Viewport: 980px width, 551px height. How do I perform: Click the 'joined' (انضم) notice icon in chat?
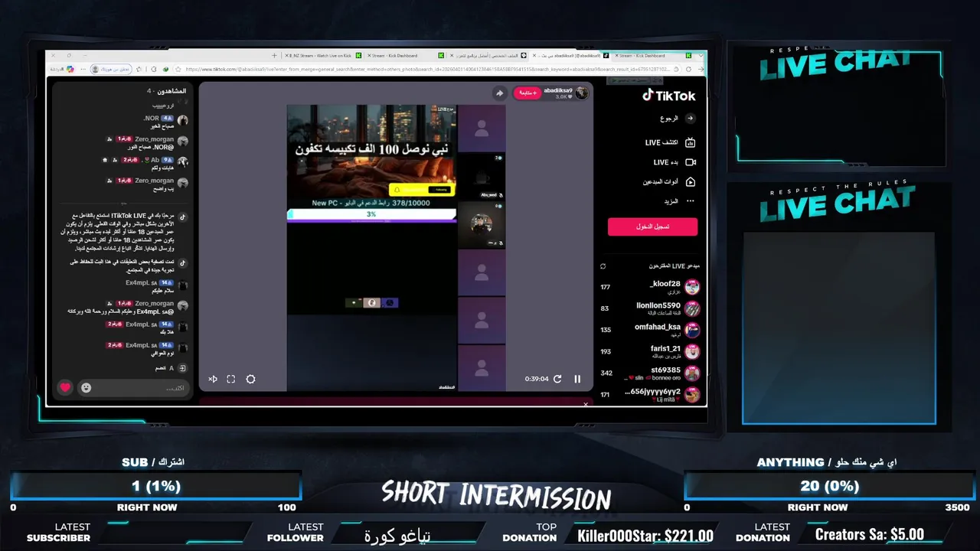(182, 368)
